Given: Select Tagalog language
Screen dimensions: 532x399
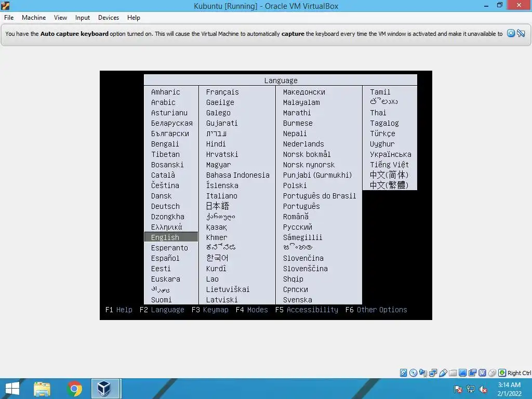Looking at the screenshot, I should coord(384,123).
